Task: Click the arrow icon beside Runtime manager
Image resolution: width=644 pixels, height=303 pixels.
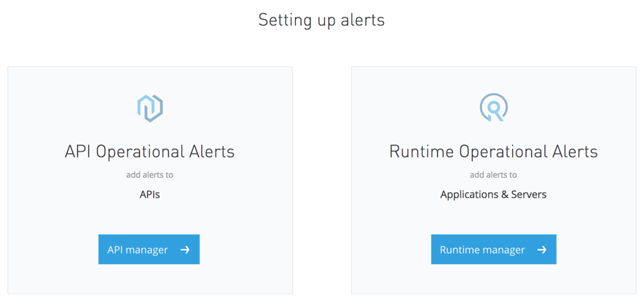Action: [x=542, y=250]
